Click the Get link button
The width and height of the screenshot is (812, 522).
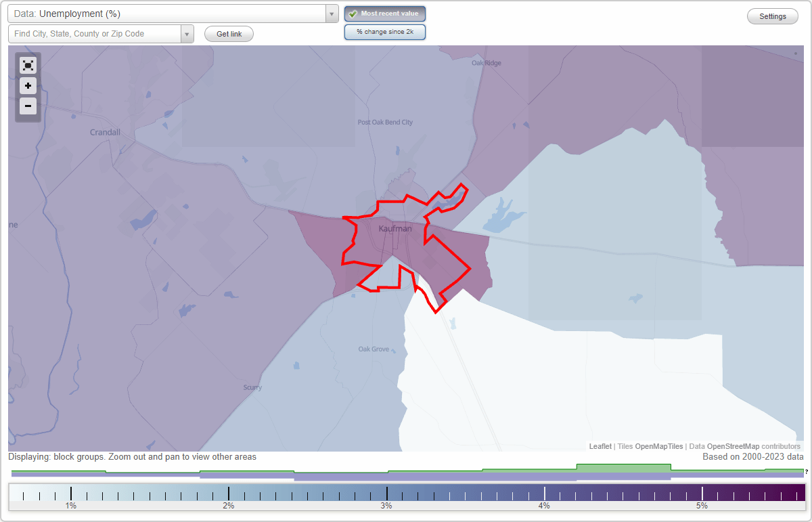pos(228,33)
